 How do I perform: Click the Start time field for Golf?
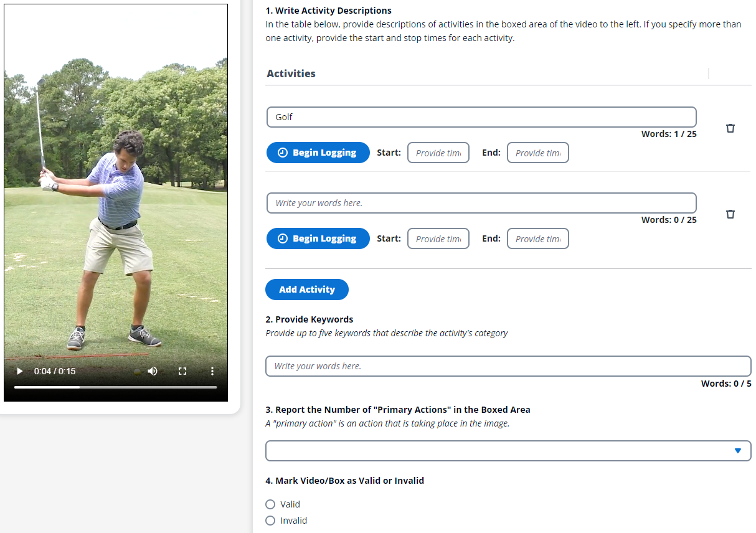pyautogui.click(x=438, y=153)
